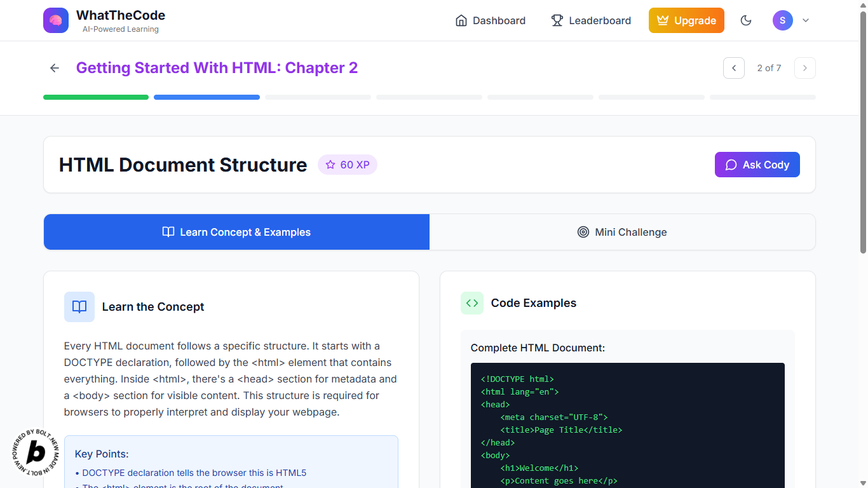Click the Dashboard home icon
868x488 pixels.
461,20
